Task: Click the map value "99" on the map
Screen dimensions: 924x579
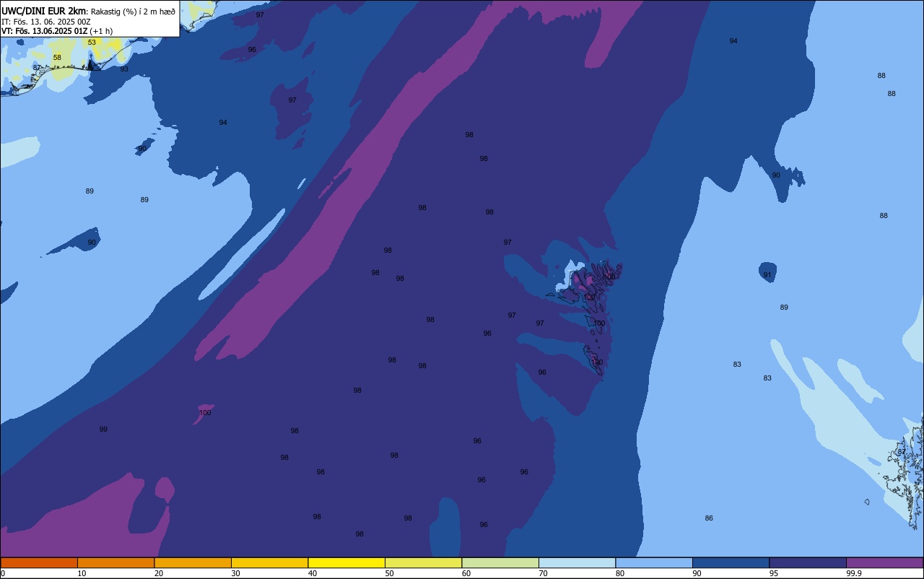Action: point(103,430)
